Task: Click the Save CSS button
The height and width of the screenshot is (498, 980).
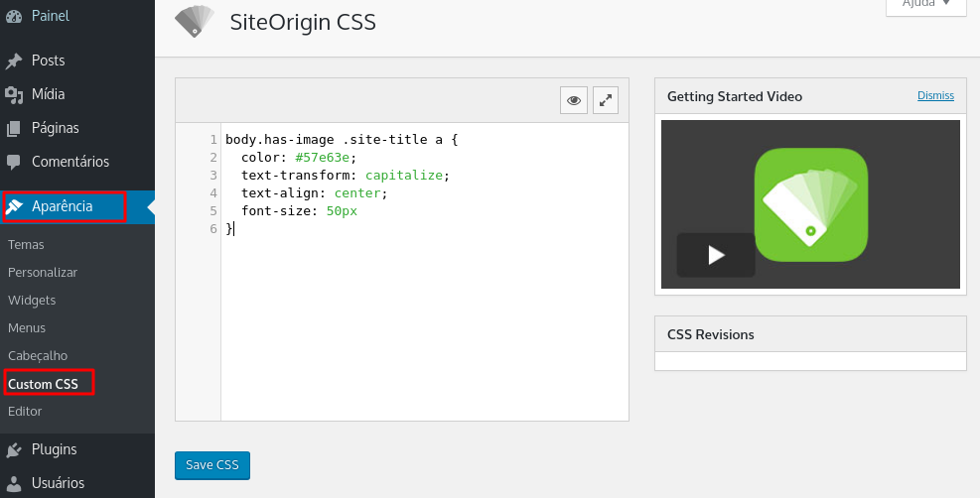Action: point(212,465)
